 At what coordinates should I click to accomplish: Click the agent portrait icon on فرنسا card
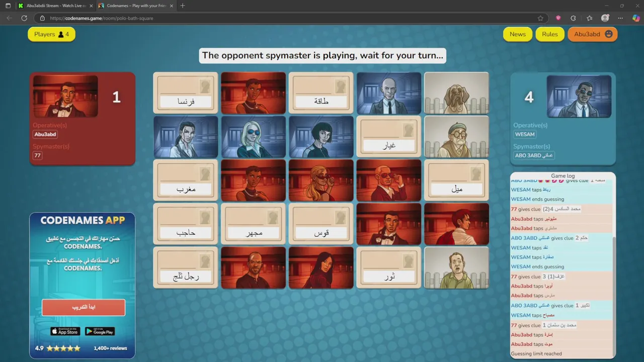(x=205, y=86)
